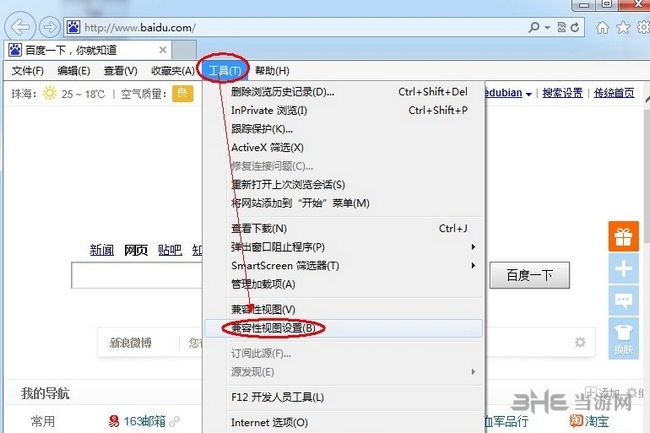The image size is (650, 433).
Task: Click the chat bubble sidebar icon
Action: [623, 300]
